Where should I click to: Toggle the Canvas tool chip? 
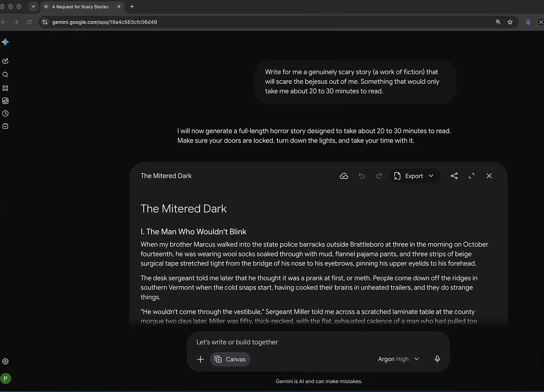230,359
